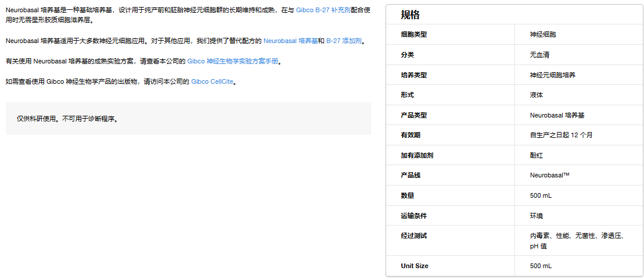The image size is (644, 278).
Task: Click the 培养类型 row label
Action: pyautogui.click(x=414, y=75)
